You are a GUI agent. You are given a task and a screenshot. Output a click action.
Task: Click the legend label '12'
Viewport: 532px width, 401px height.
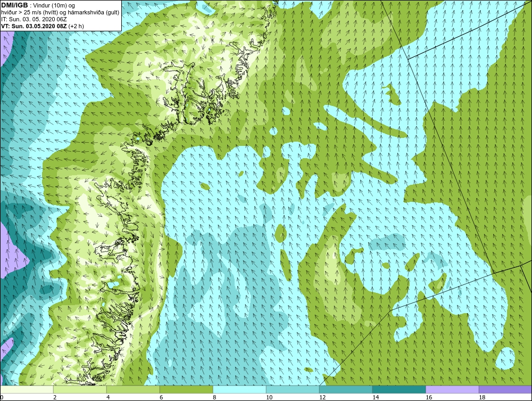click(322, 397)
